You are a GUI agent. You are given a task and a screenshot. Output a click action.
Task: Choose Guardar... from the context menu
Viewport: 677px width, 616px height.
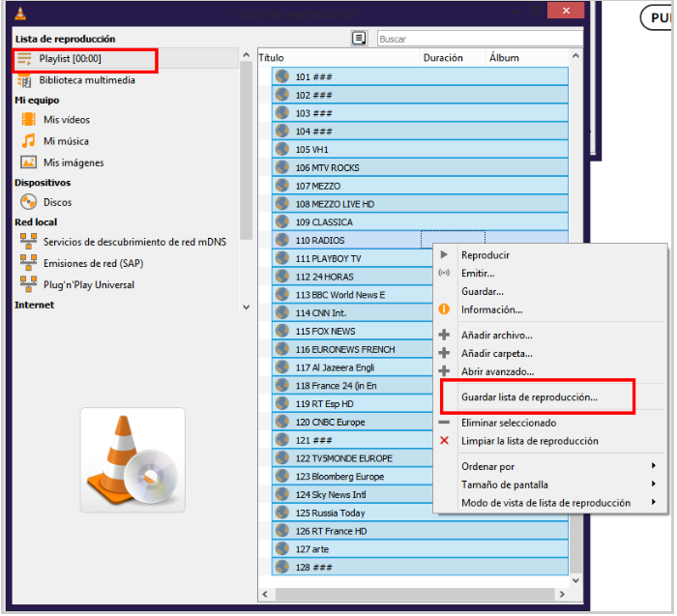tap(550, 291)
